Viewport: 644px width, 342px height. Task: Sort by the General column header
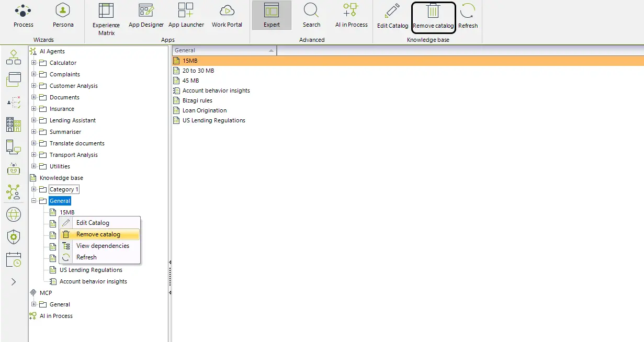pos(224,50)
